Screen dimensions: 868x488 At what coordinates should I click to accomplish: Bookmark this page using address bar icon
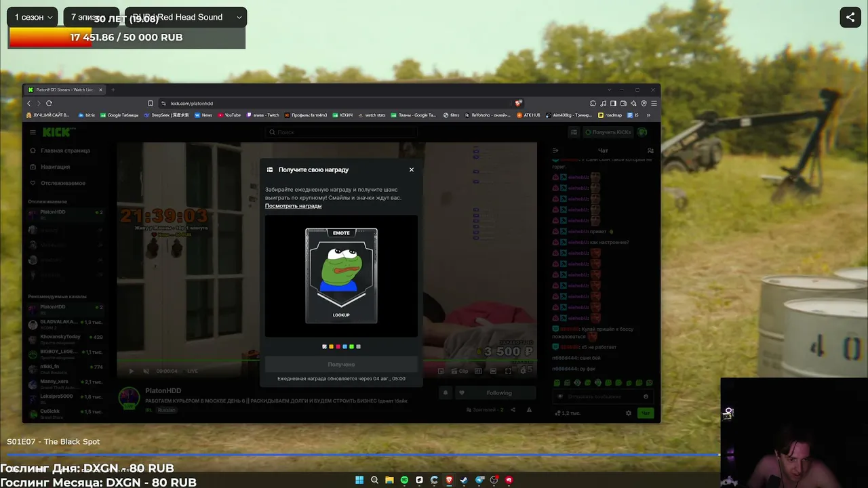(151, 103)
